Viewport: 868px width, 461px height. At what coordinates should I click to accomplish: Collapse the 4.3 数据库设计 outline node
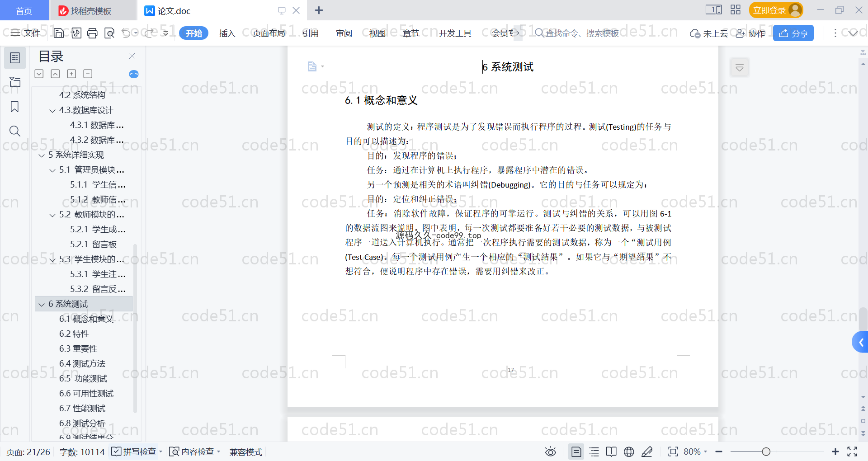(x=52, y=111)
